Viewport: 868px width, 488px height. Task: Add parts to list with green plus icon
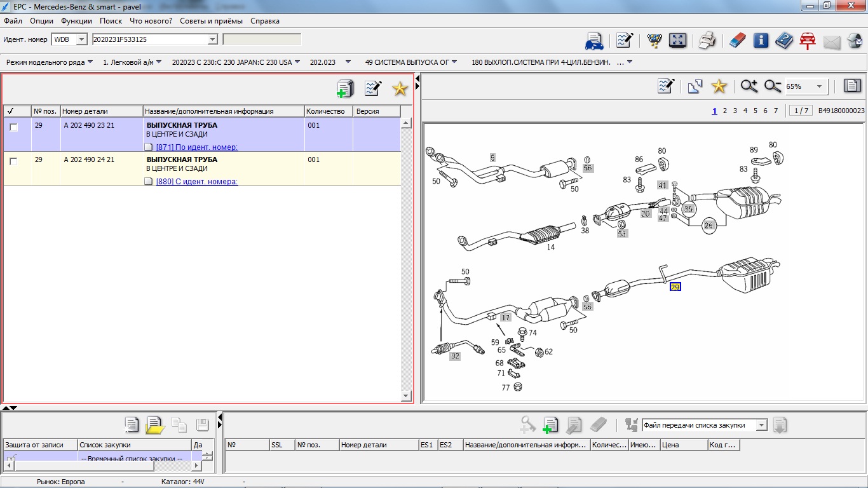(344, 89)
